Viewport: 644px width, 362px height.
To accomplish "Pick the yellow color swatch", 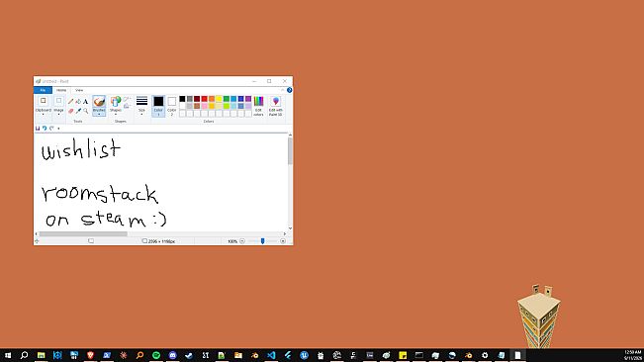I will click(219, 99).
